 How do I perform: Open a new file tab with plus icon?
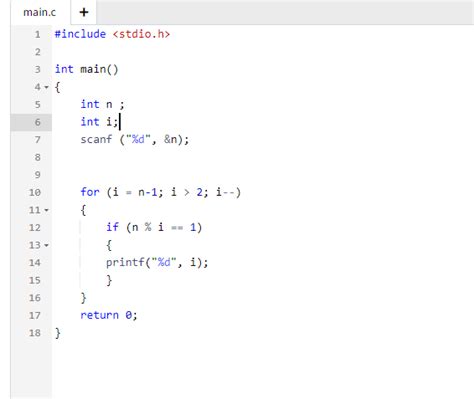pos(84,12)
